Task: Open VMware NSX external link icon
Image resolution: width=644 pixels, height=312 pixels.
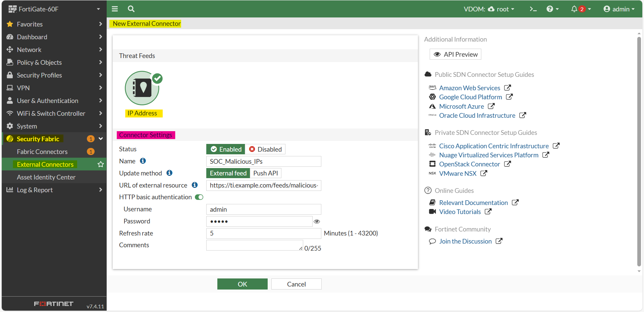Action: (484, 173)
